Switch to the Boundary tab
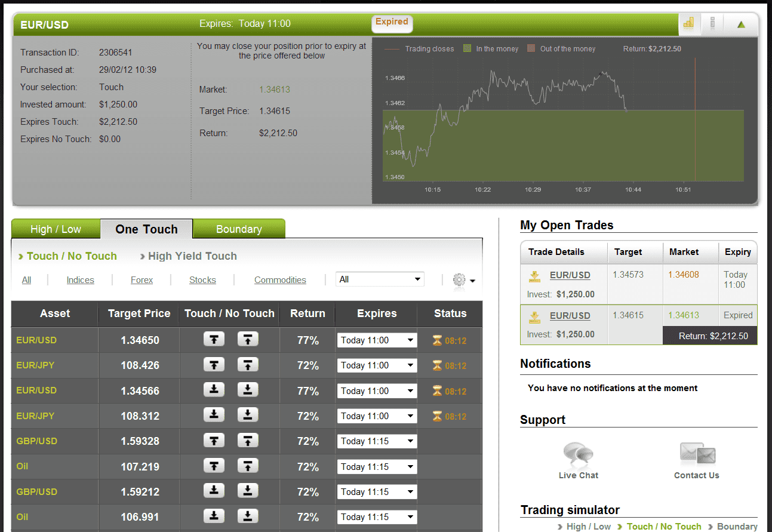772x532 pixels. click(x=239, y=229)
